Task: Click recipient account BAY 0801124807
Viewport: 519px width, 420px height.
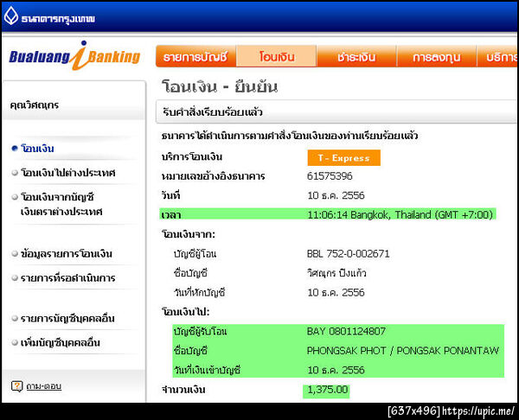Action: (346, 331)
